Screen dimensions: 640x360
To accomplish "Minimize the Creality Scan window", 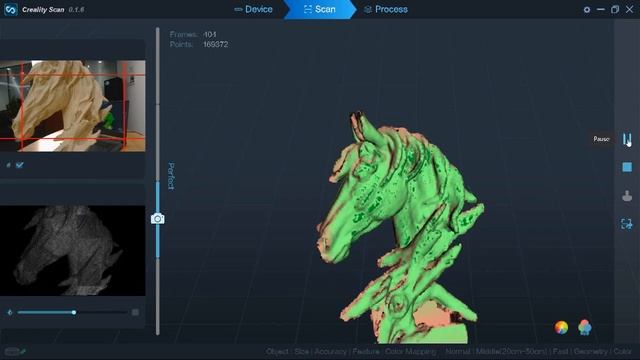I will [x=601, y=9].
